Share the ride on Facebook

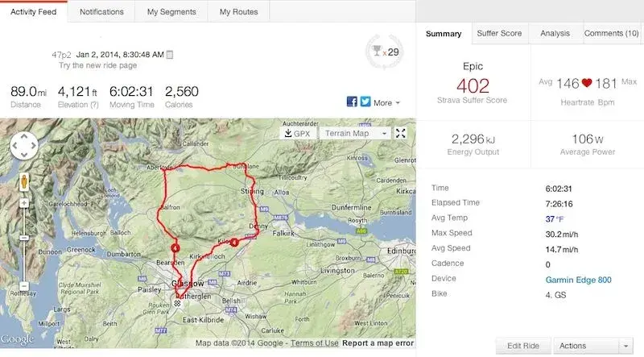point(352,102)
